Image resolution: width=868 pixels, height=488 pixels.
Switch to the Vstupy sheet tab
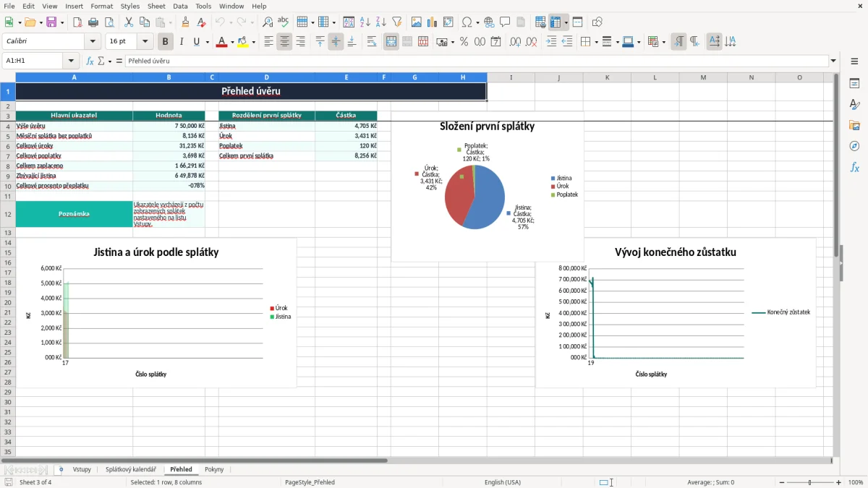click(x=82, y=470)
